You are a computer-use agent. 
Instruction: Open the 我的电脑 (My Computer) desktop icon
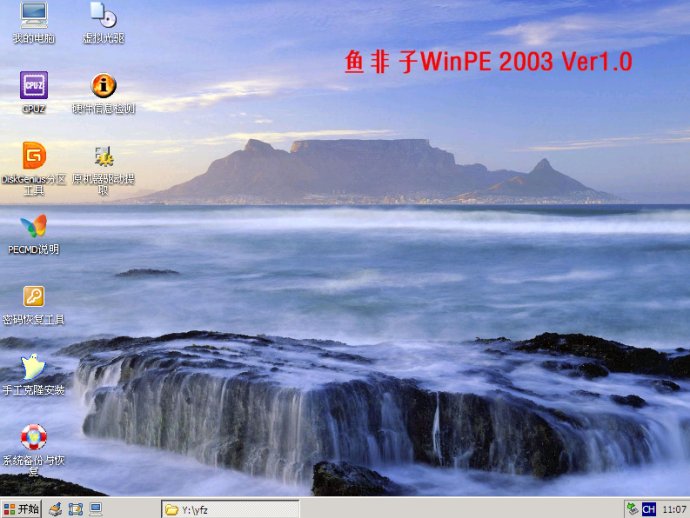[x=33, y=15]
